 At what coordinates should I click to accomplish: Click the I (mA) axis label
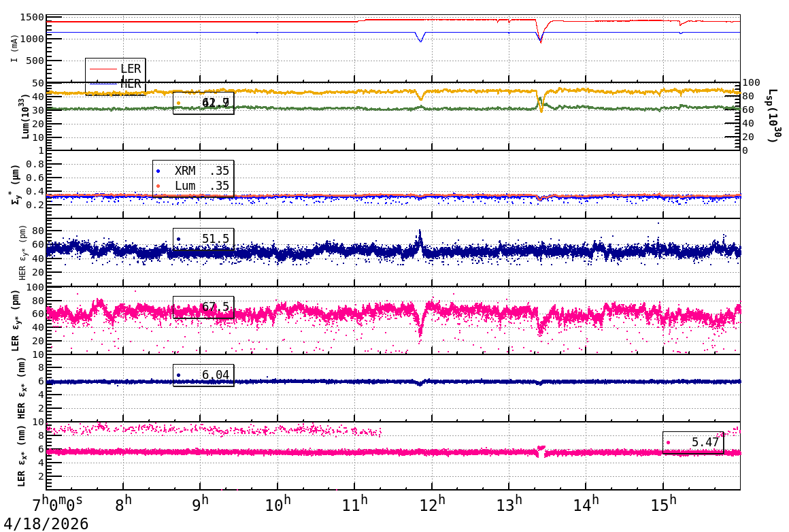click(x=15, y=48)
